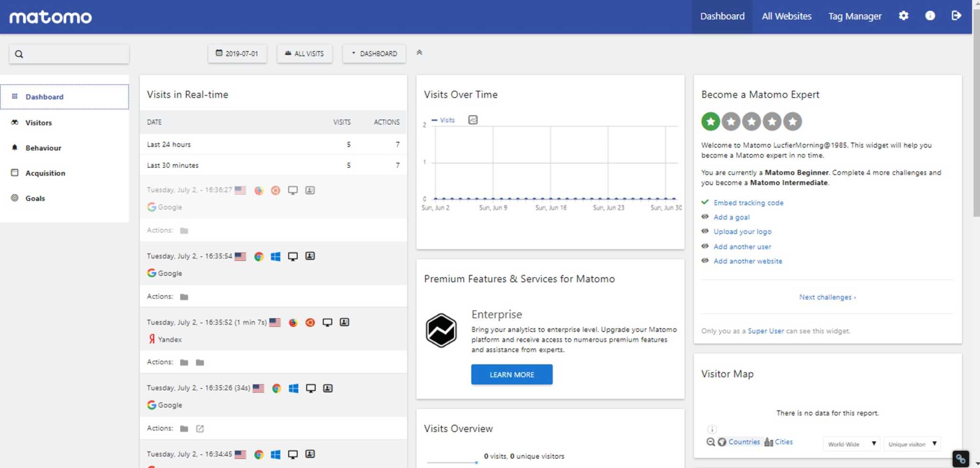Click the Next challenges link

827,297
